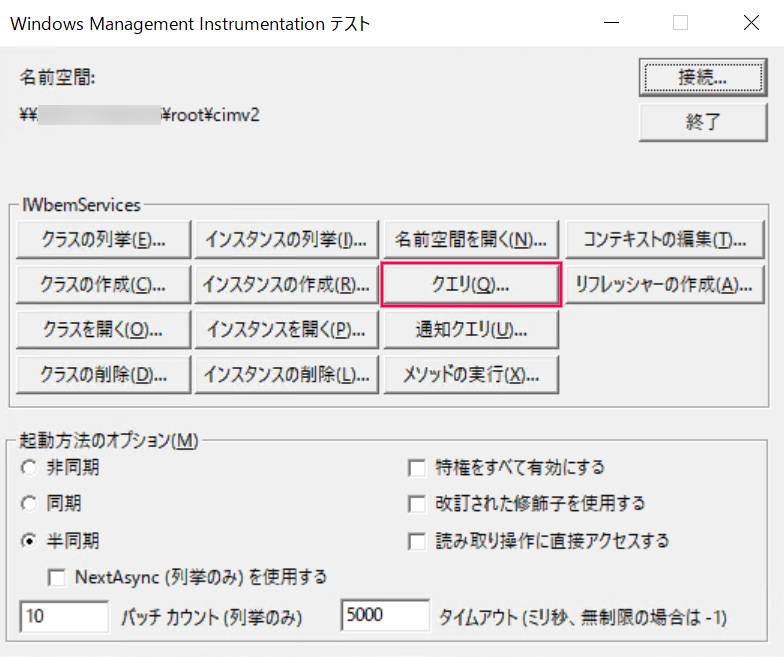Click クラスの削除(D)... button
Viewport: 784px width, 657px height.
click(x=103, y=374)
